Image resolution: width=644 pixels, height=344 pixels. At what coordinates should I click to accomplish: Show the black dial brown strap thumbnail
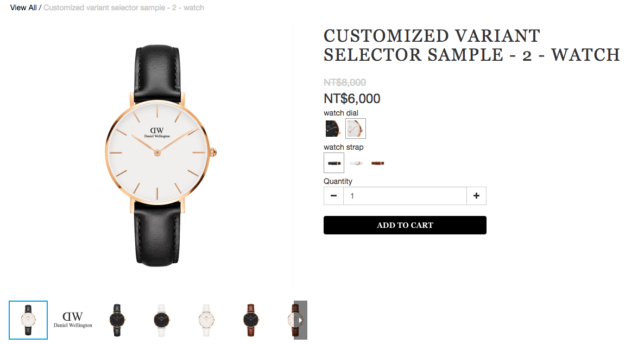(250, 320)
